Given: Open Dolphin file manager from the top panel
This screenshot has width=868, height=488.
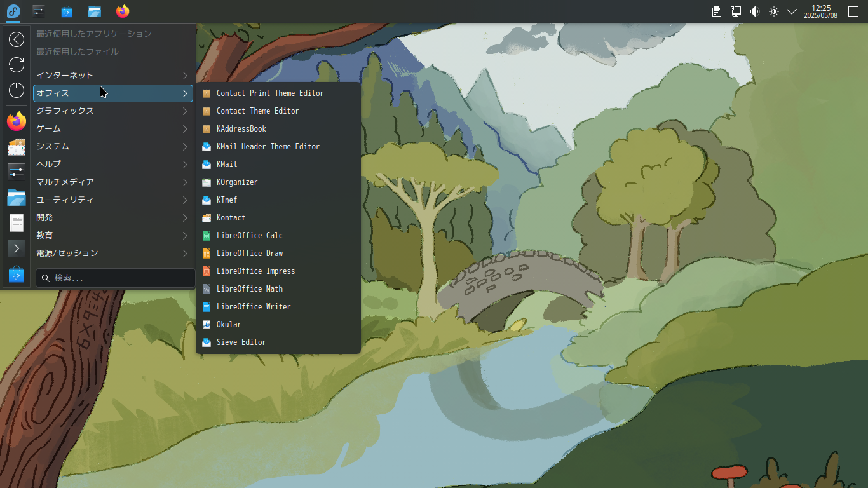Looking at the screenshot, I should click(95, 11).
